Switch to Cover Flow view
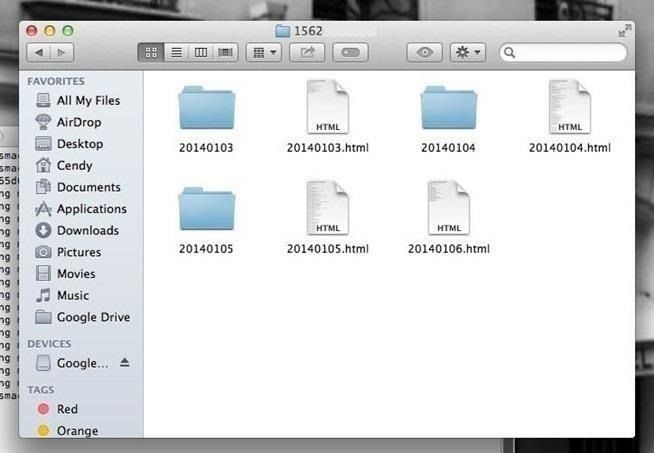654x453 pixels. tap(226, 52)
